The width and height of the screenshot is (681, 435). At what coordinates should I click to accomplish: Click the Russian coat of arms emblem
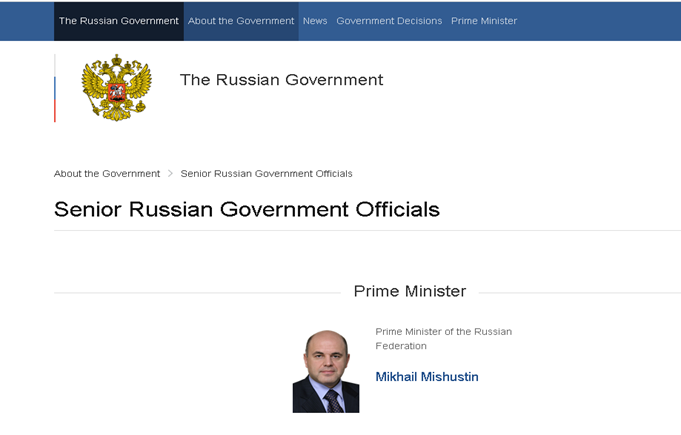pos(116,88)
